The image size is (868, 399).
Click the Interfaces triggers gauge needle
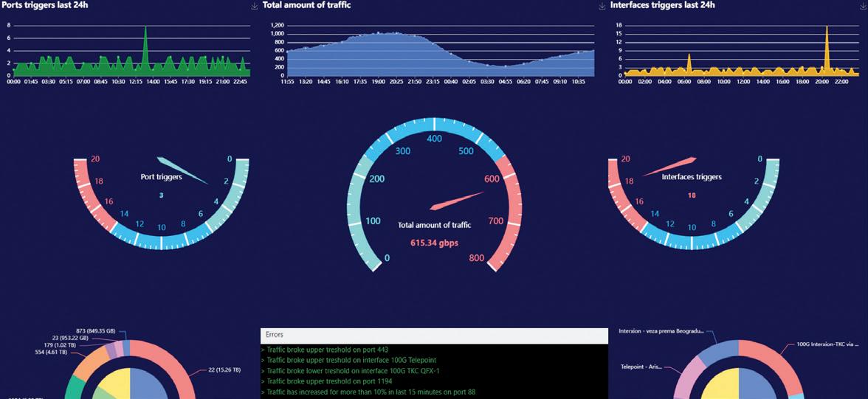pyautogui.click(x=669, y=166)
